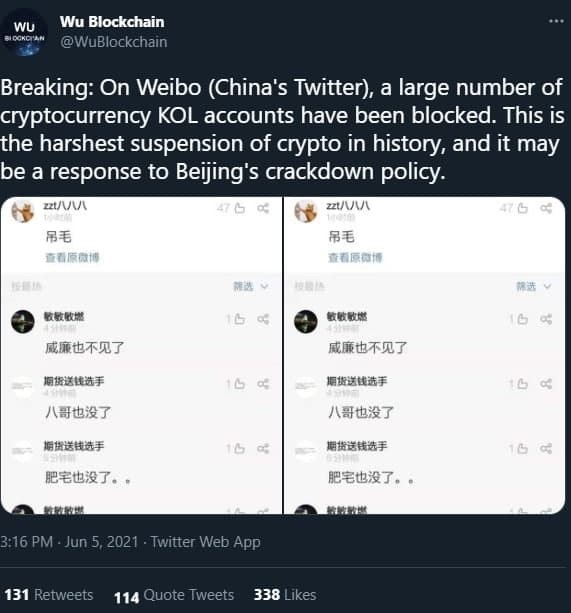Share the 八哥也没了 comment in left image

[263, 384]
